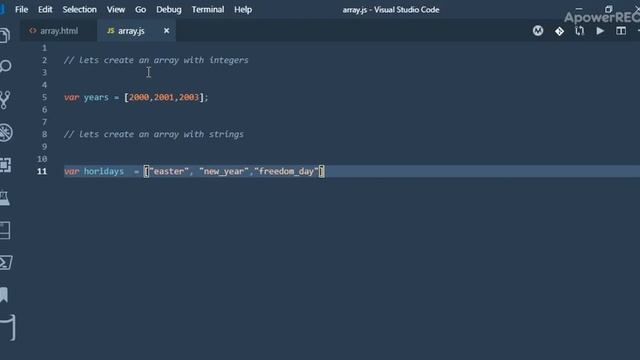Screen dimensions: 640x360
Task: Run code with the play icon
Action: pos(600,31)
